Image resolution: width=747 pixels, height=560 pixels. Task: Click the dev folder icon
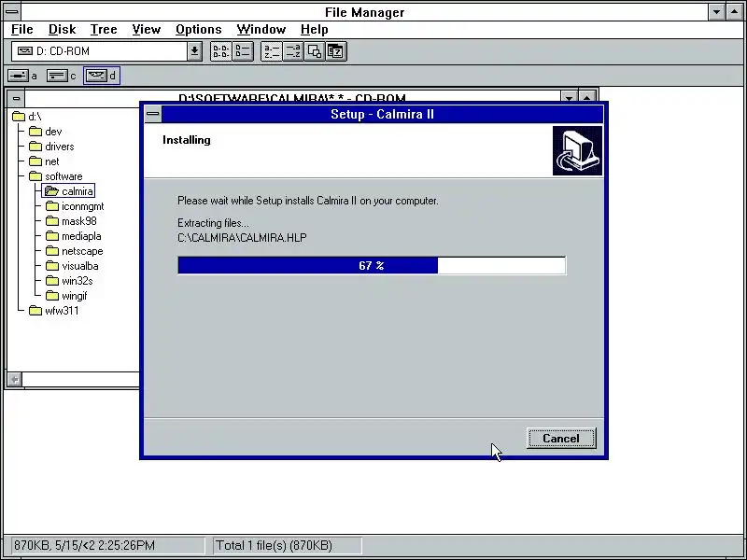pos(35,132)
